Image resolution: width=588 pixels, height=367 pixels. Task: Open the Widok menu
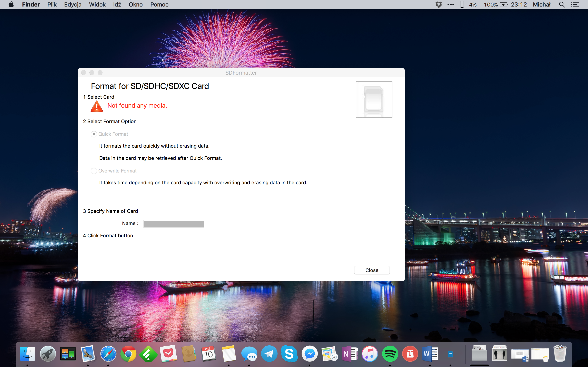pos(97,4)
